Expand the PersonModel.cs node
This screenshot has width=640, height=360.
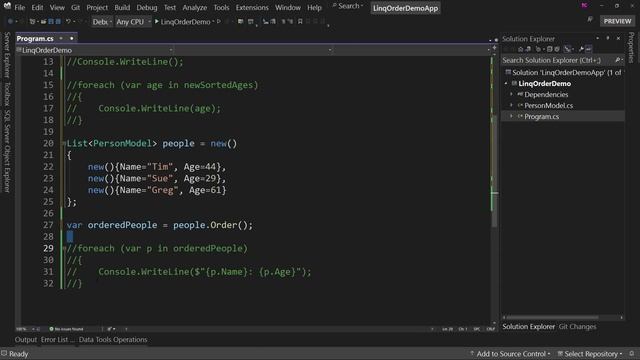coord(511,105)
